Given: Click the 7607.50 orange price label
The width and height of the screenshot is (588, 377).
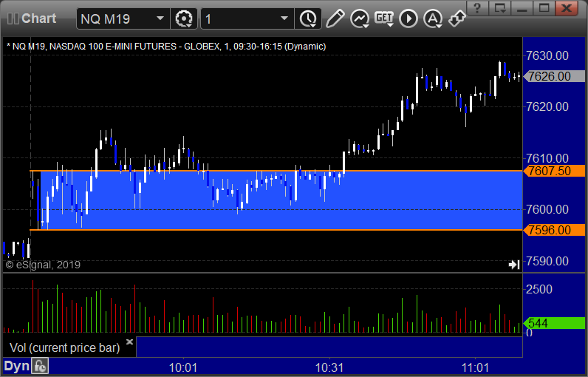Looking at the screenshot, I should (554, 171).
